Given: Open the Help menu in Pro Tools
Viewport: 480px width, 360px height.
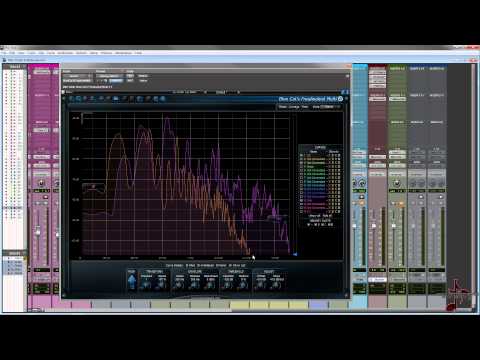Looking at the screenshot, I should click(138, 53).
